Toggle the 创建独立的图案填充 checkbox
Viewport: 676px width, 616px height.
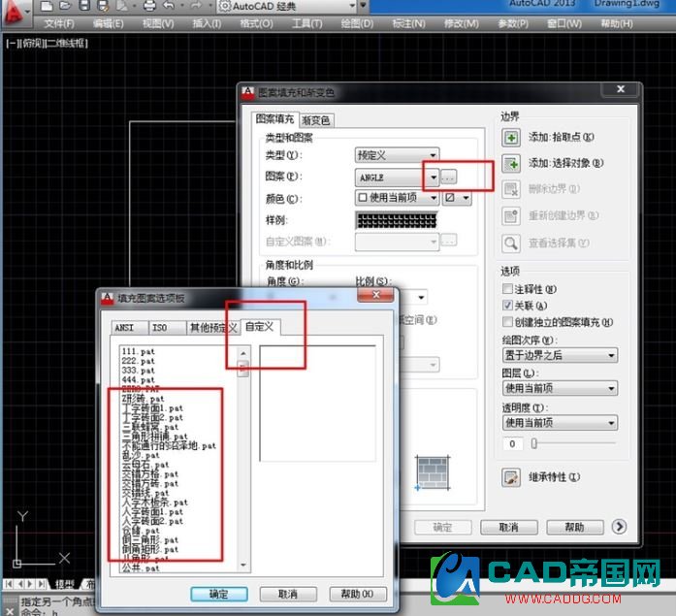tap(507, 321)
